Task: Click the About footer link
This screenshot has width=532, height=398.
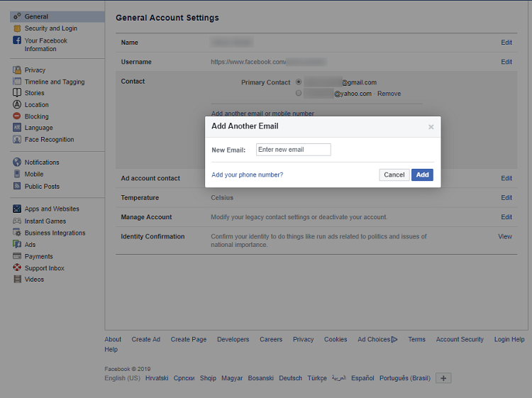Action: pos(113,339)
